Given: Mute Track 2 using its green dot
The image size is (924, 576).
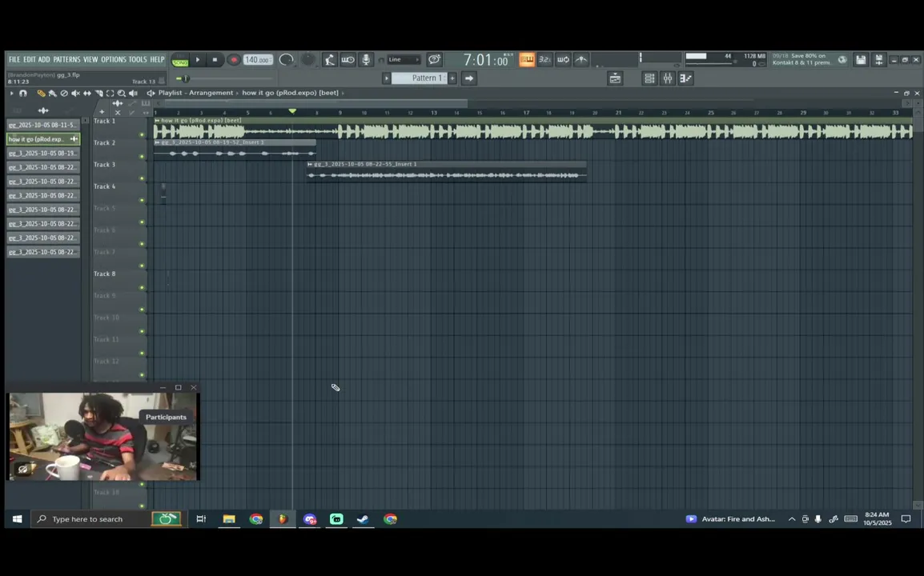Looking at the screenshot, I should pos(142,157).
